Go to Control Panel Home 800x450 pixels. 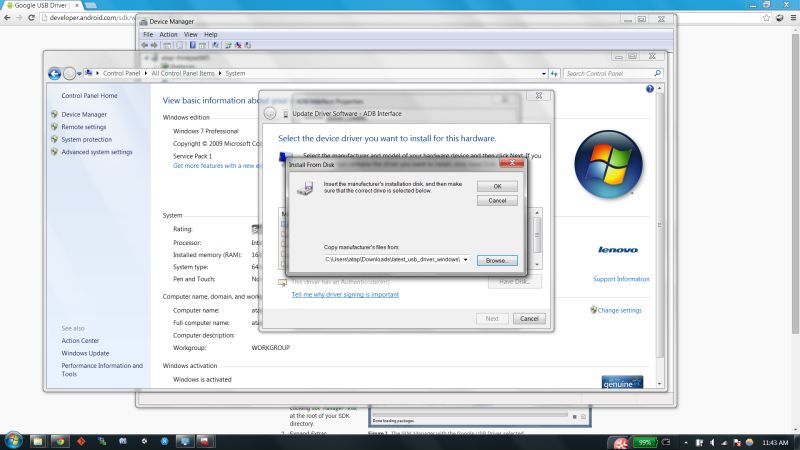pos(89,95)
